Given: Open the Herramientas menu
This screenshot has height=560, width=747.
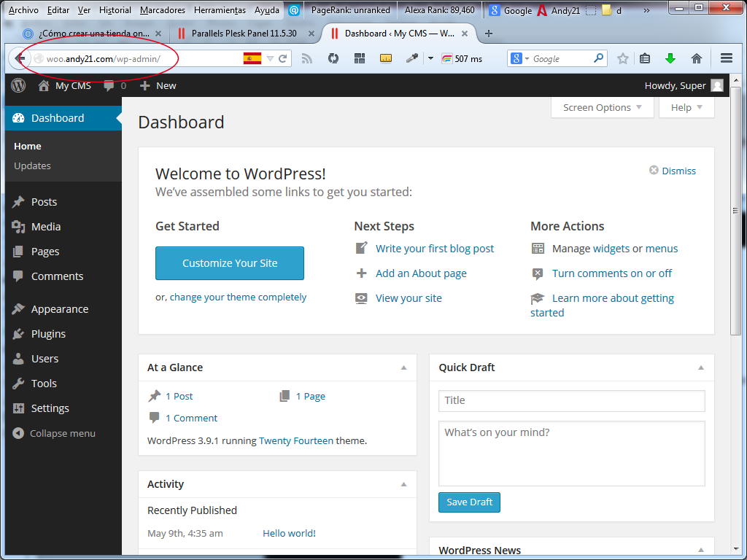Looking at the screenshot, I should [220, 10].
